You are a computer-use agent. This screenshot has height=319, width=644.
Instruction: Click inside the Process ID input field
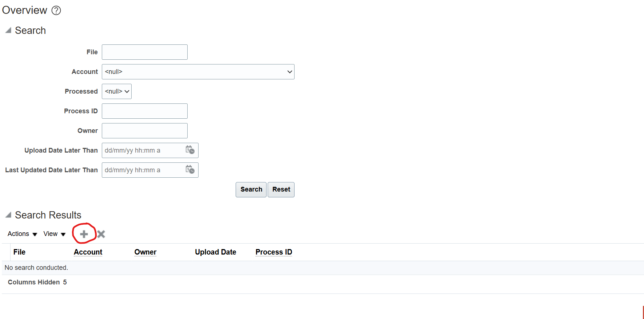click(x=144, y=111)
